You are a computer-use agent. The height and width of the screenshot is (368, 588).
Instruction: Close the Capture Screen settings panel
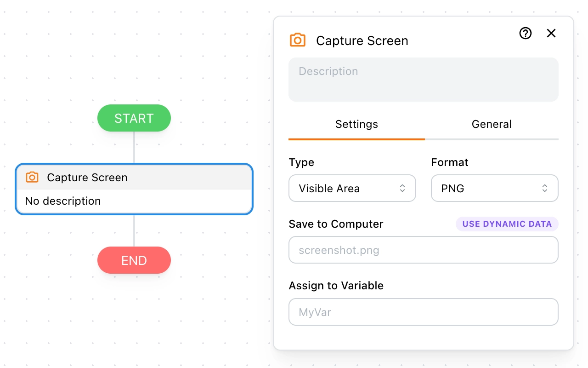coord(551,33)
